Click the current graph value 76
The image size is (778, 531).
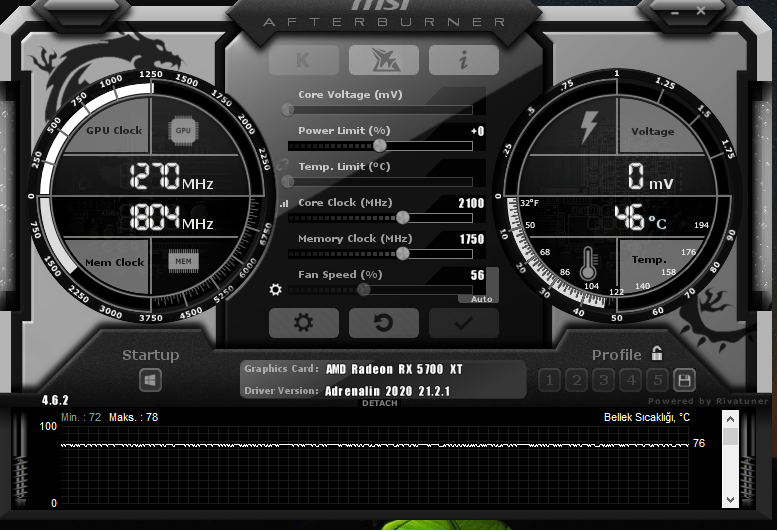point(699,443)
